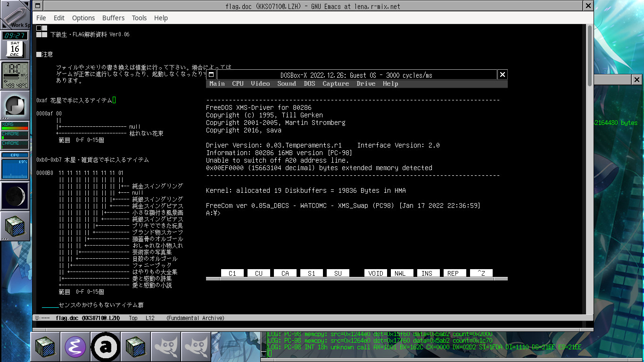The image size is (644, 362).
Task: Open the Emacs Options menu
Action: click(x=83, y=18)
